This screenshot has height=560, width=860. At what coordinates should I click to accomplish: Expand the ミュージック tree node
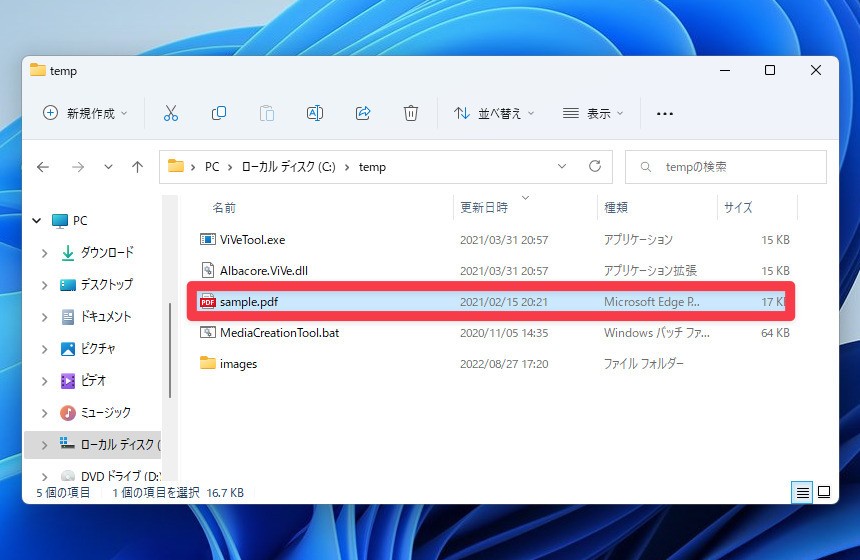[x=44, y=413]
